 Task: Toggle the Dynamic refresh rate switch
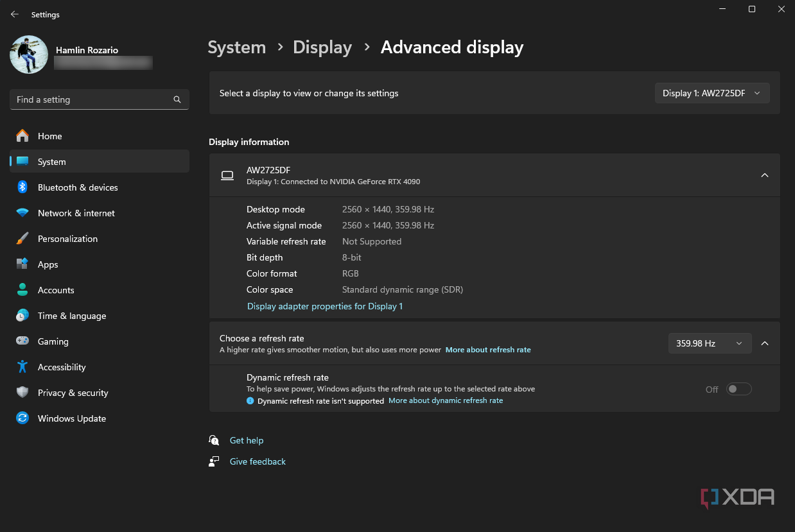click(738, 390)
